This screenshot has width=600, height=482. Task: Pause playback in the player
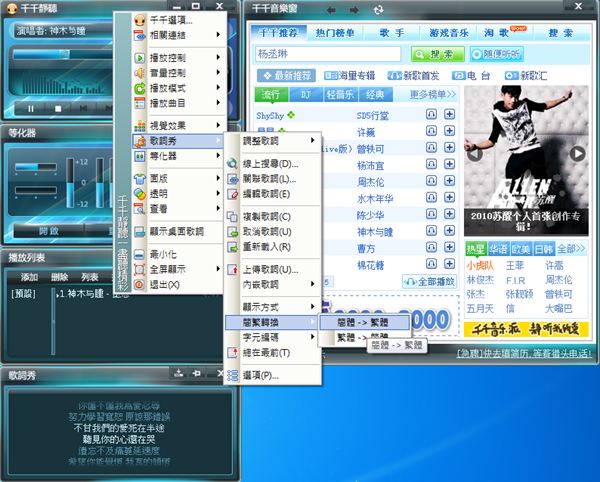(32, 108)
